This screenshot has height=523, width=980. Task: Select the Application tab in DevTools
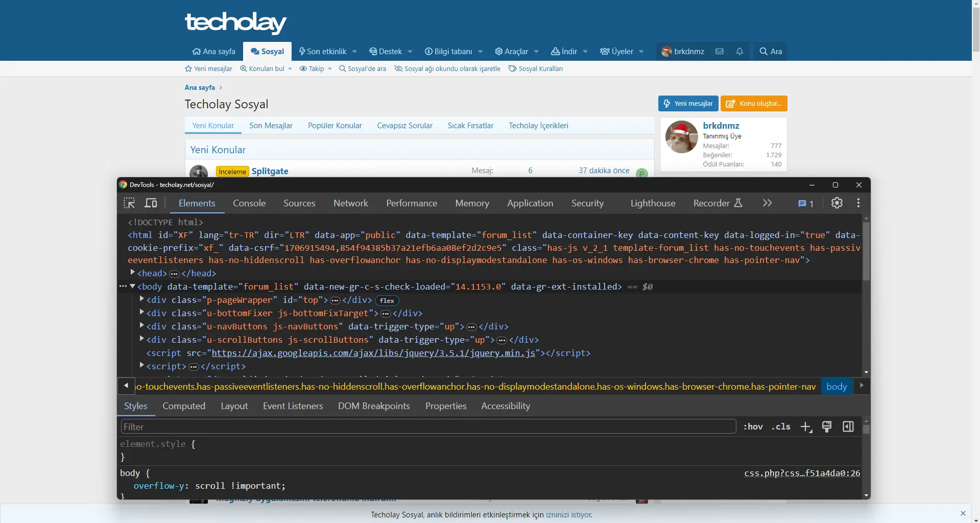coord(530,203)
